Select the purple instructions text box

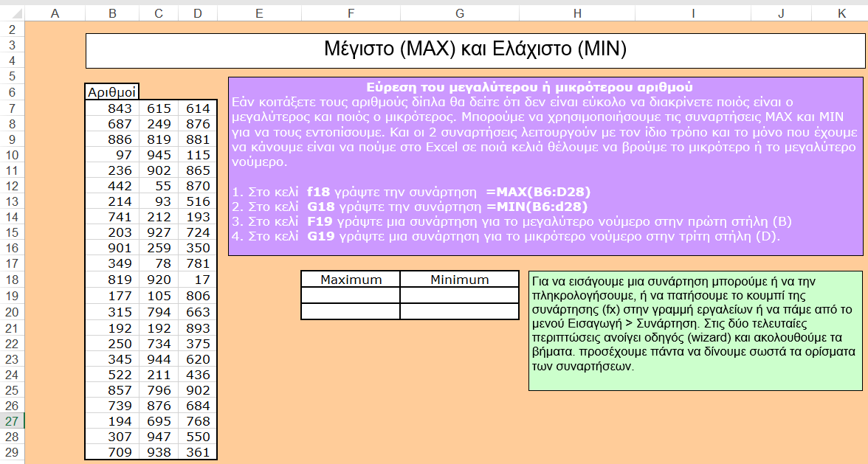pos(545,166)
